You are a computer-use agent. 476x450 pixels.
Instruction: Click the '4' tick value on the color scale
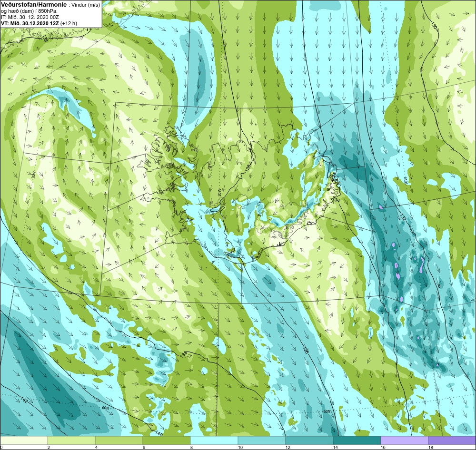(96, 447)
